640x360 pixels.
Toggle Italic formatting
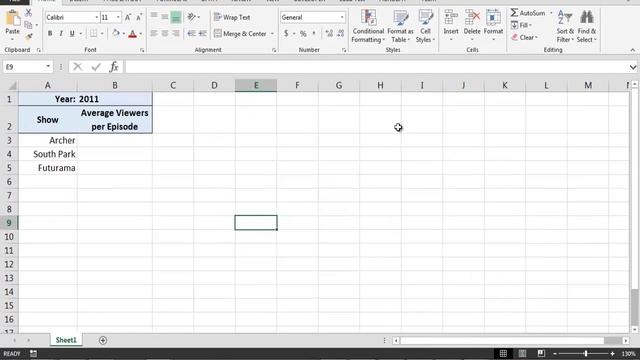tap(61, 33)
